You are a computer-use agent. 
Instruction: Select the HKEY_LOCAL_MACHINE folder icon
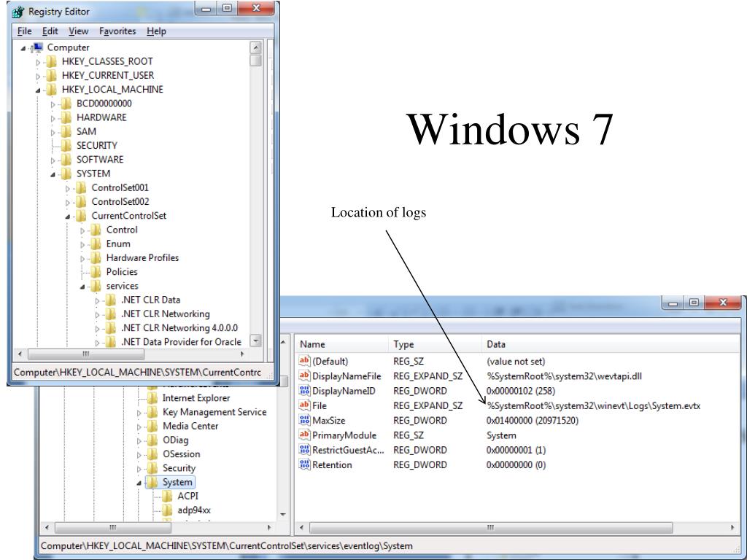coord(52,89)
